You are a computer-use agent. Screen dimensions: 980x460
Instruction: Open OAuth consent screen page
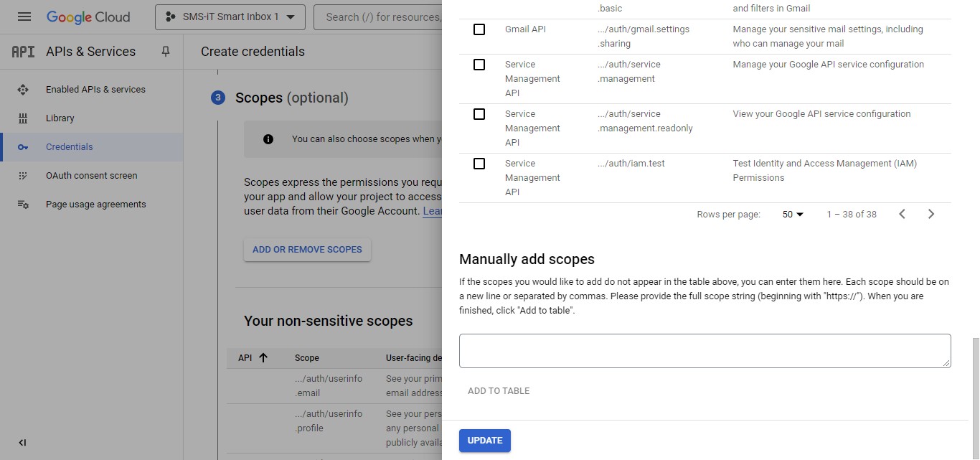91,176
